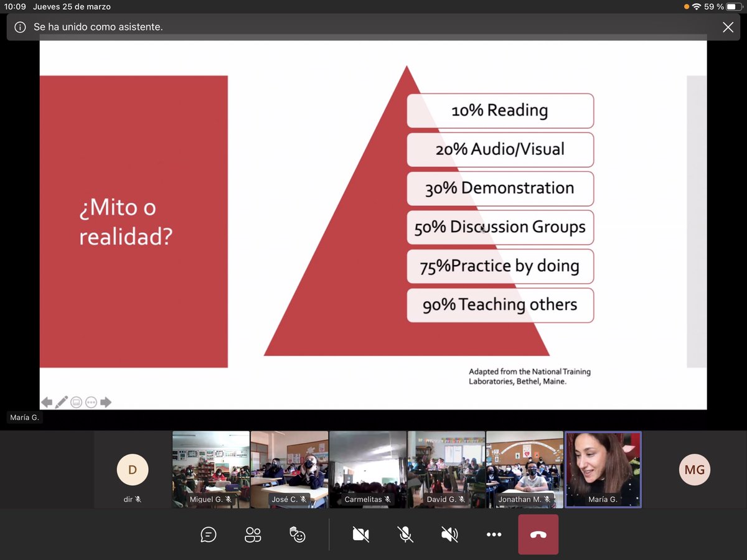Select the slideshow pen tool

click(61, 403)
